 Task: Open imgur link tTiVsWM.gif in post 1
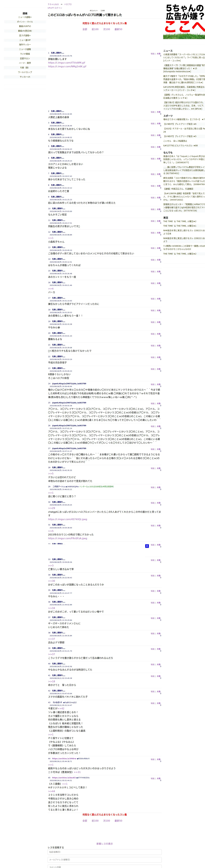point(67,63)
